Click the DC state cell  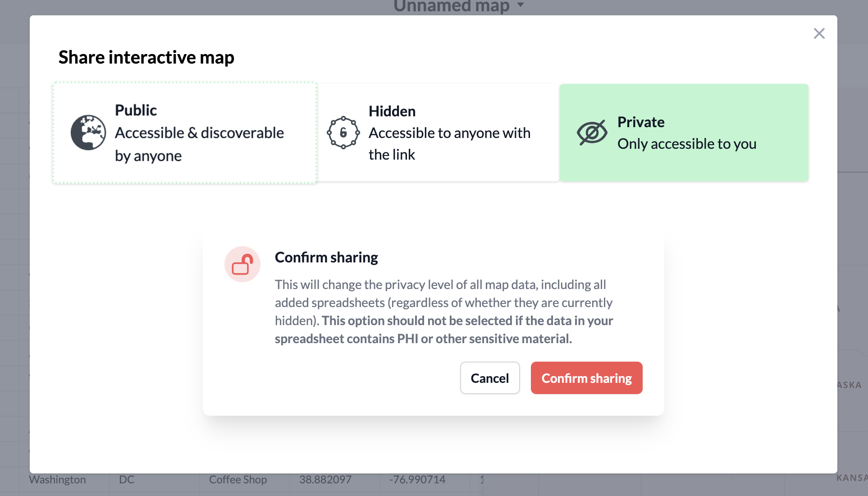pos(126,479)
